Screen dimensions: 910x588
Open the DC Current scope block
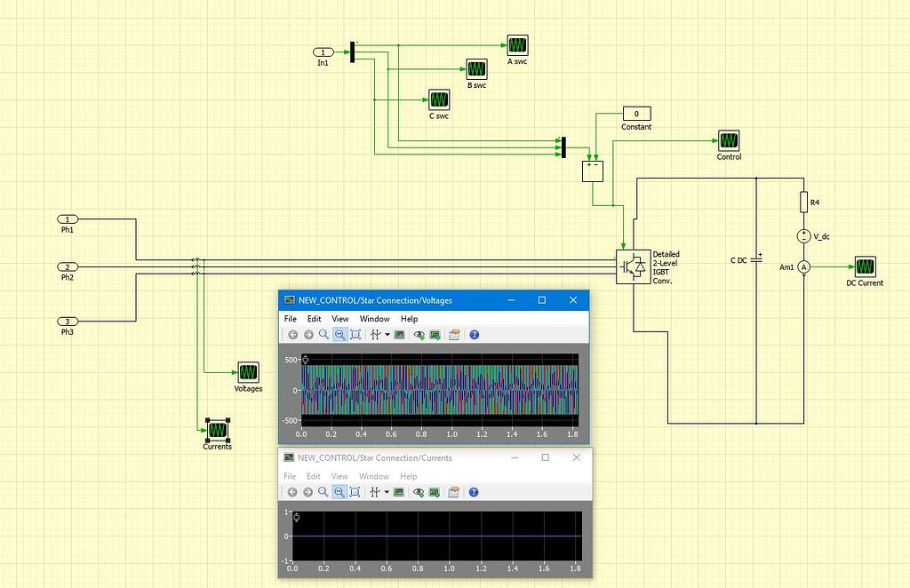click(865, 266)
